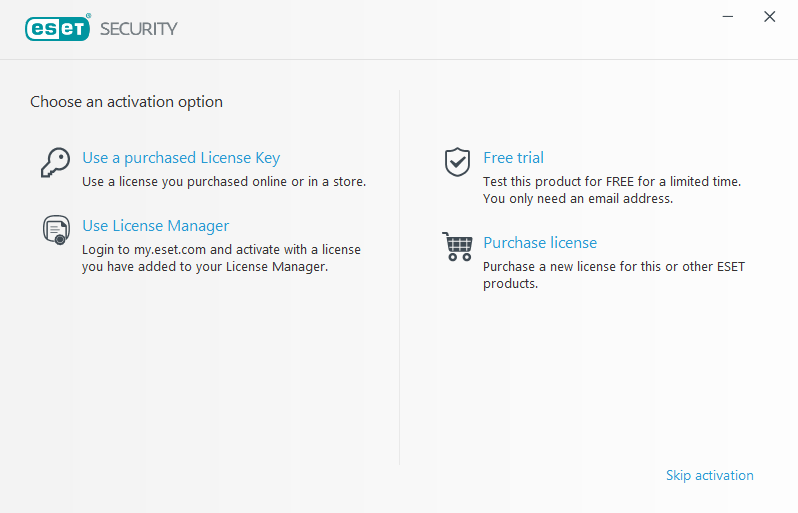Click the shield checkmark Free trial icon

(457, 162)
